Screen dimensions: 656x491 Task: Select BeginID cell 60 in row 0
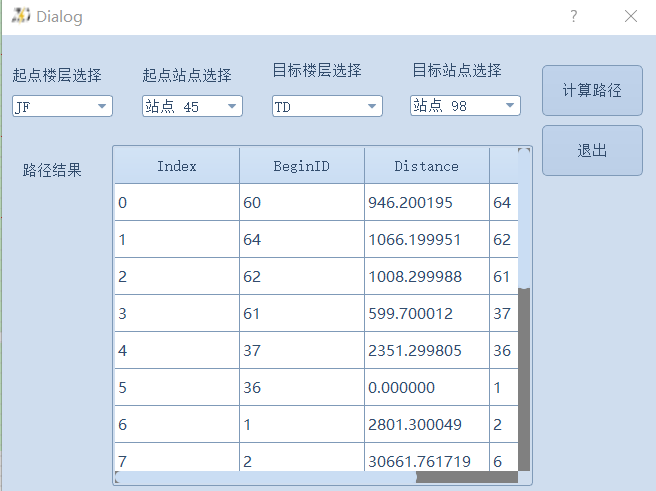302,202
